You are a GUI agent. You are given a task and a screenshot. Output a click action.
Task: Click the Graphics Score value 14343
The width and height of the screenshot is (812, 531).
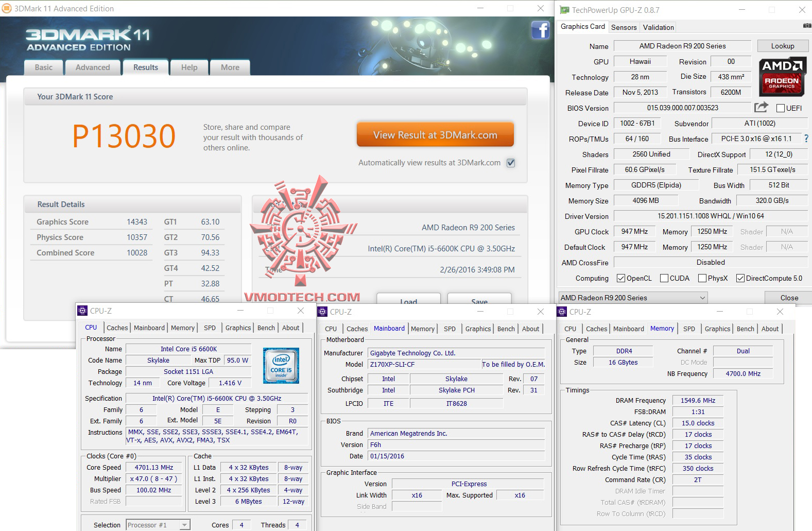pyautogui.click(x=137, y=222)
